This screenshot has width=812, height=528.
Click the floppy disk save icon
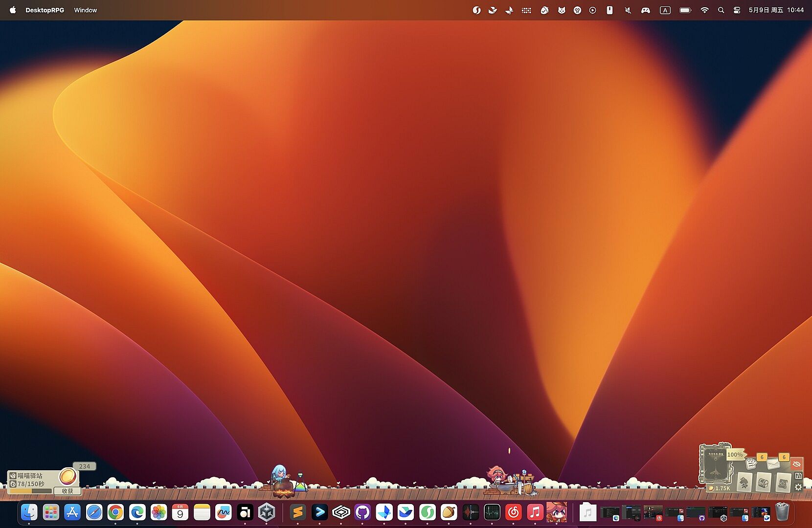pyautogui.click(x=798, y=476)
